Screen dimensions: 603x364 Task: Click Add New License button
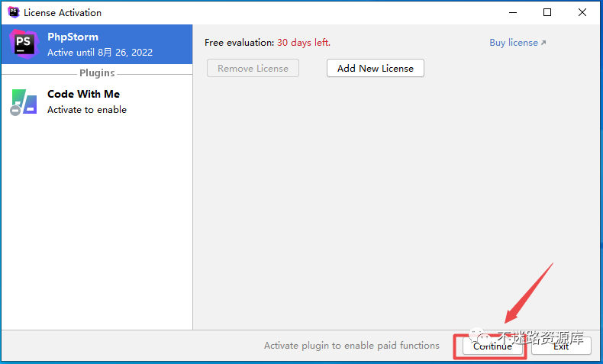[376, 68]
